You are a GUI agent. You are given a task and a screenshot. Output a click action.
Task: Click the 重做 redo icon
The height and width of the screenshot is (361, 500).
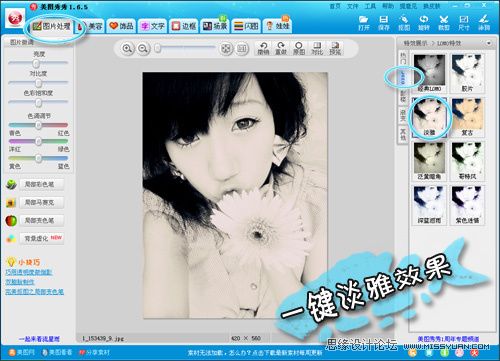(281, 49)
